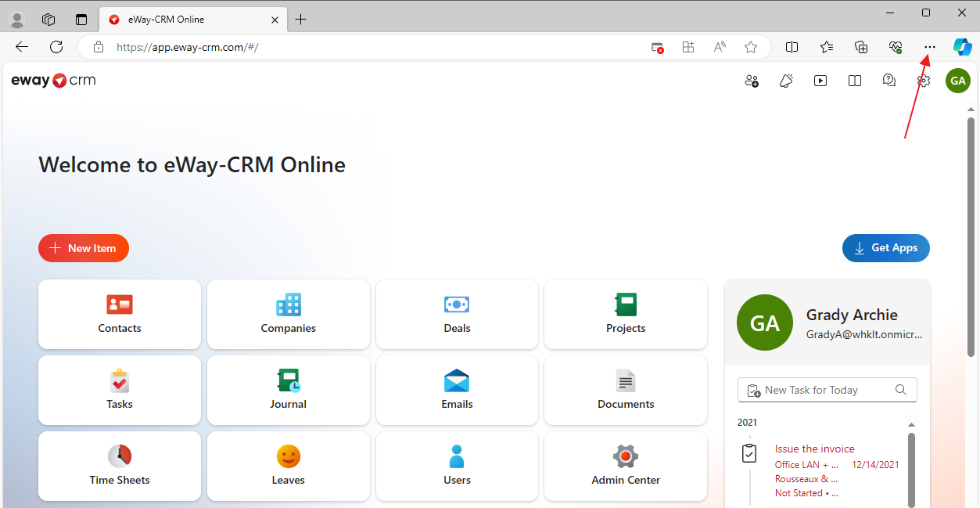Open the book guide icon in the eWay header
The height and width of the screenshot is (508, 980).
pos(855,81)
